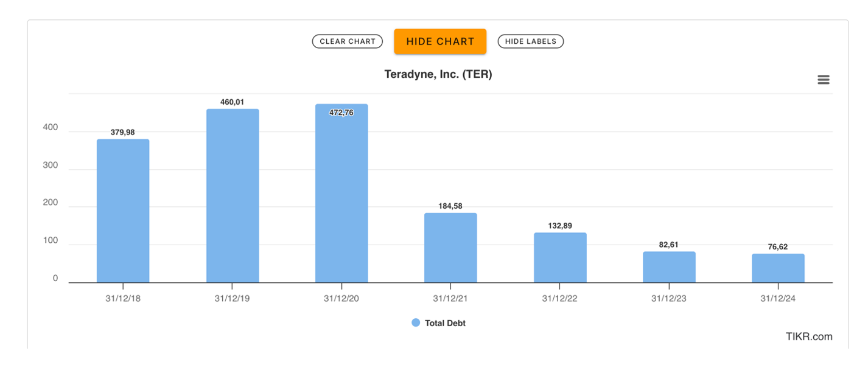Select the 31/12/21 bar valued 184,58
Image resolution: width=868 pixels, height=376 pixels.
point(450,248)
